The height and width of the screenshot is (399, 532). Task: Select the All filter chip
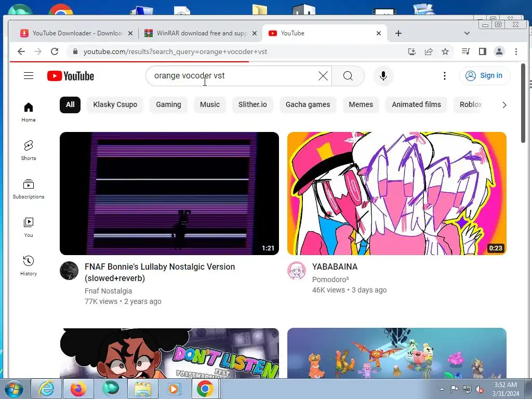pos(70,104)
